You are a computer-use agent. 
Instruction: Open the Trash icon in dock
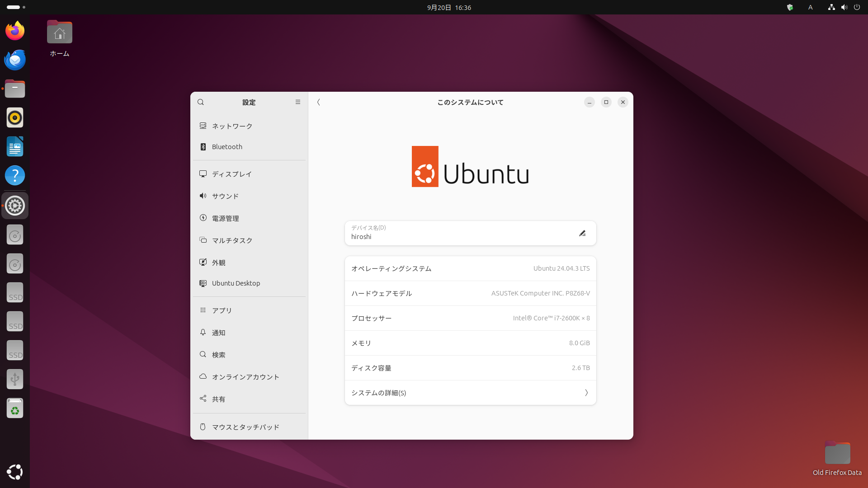tap(15, 408)
